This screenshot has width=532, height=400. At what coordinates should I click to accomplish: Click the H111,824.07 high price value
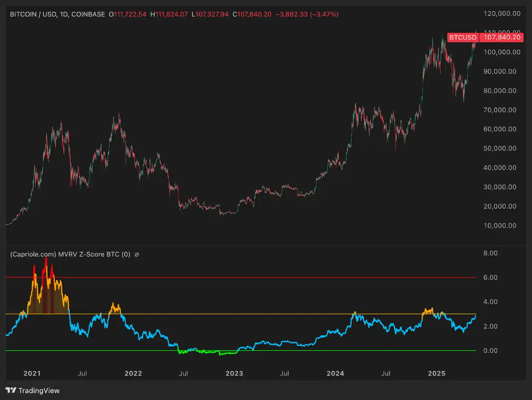pyautogui.click(x=169, y=14)
